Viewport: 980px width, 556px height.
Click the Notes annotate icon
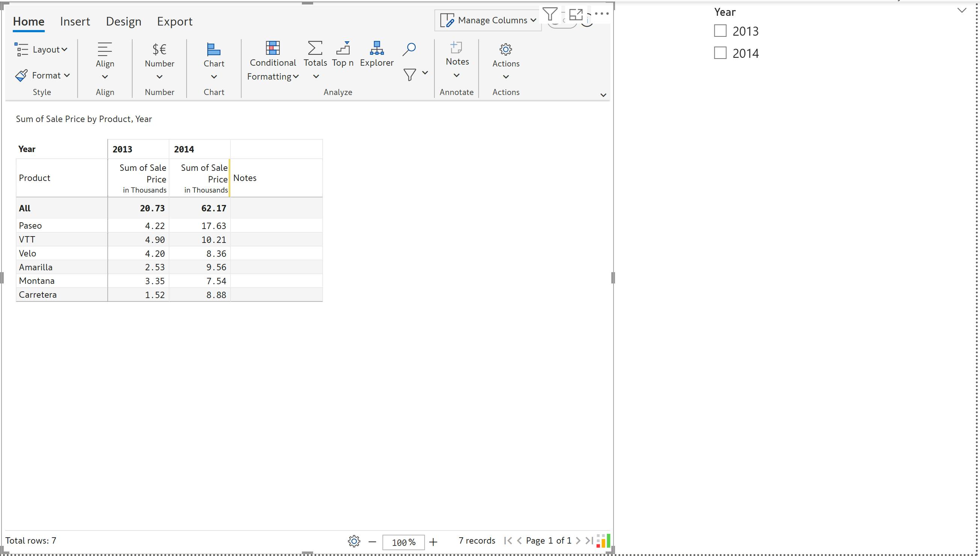click(456, 48)
